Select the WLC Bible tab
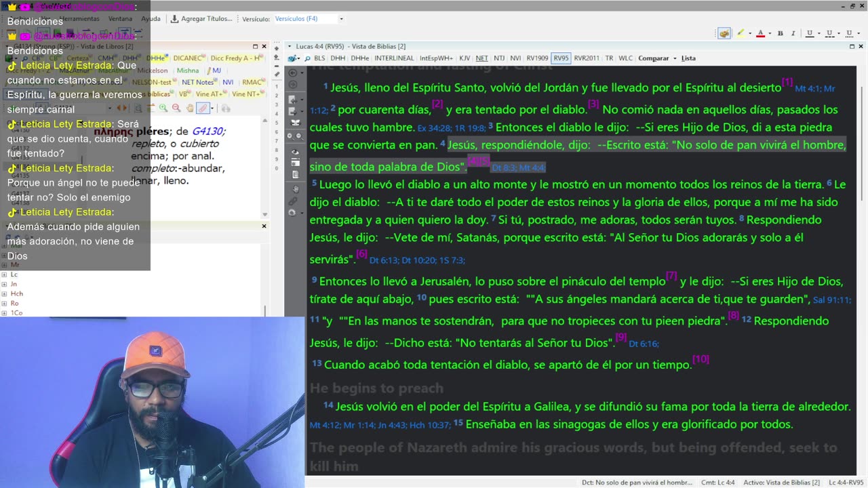 (625, 58)
